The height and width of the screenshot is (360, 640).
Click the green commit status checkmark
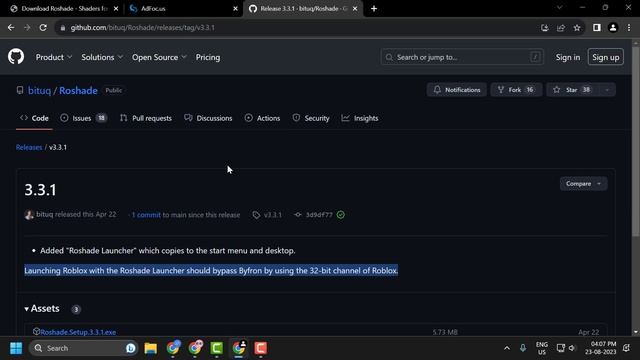[x=341, y=215]
